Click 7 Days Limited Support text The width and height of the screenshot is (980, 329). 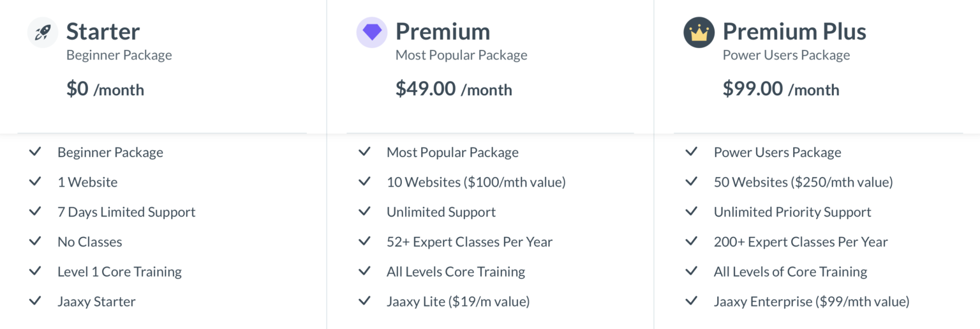coord(126,212)
